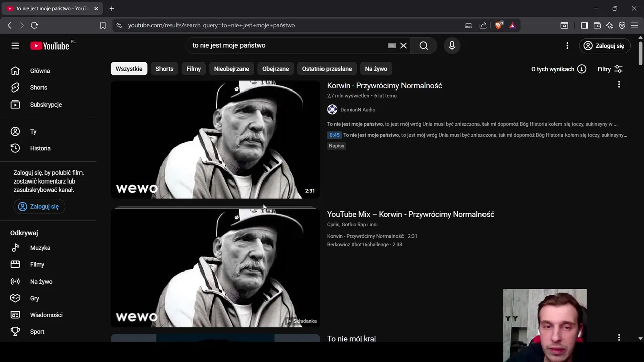Open the Brave VPN shield icon
The width and height of the screenshot is (644, 362).
pyautogui.click(x=622, y=25)
